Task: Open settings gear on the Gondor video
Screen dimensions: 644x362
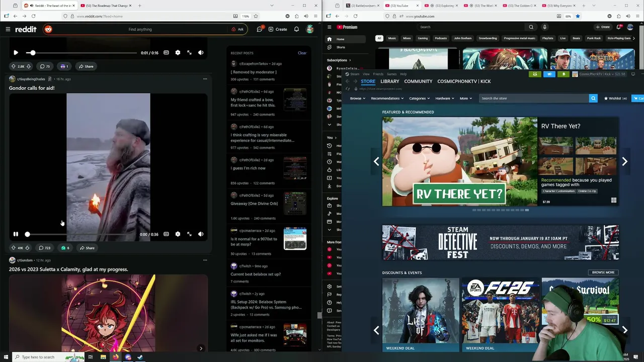Action: click(178, 234)
